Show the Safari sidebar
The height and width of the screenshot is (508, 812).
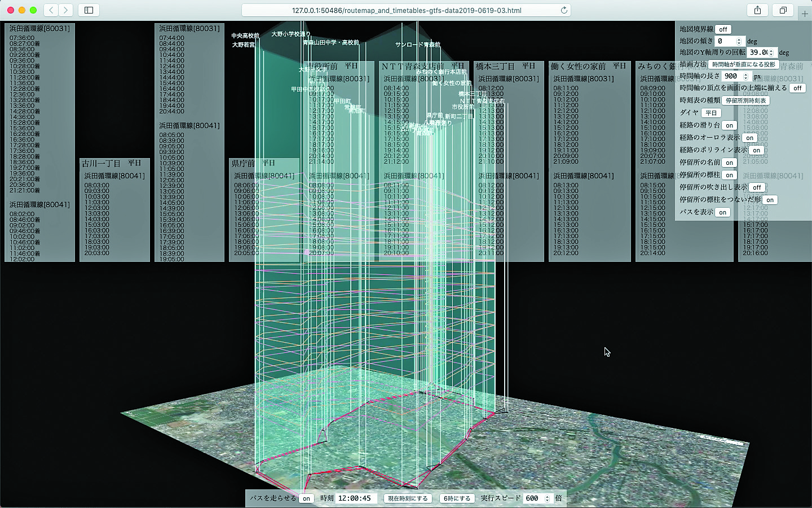tap(89, 10)
